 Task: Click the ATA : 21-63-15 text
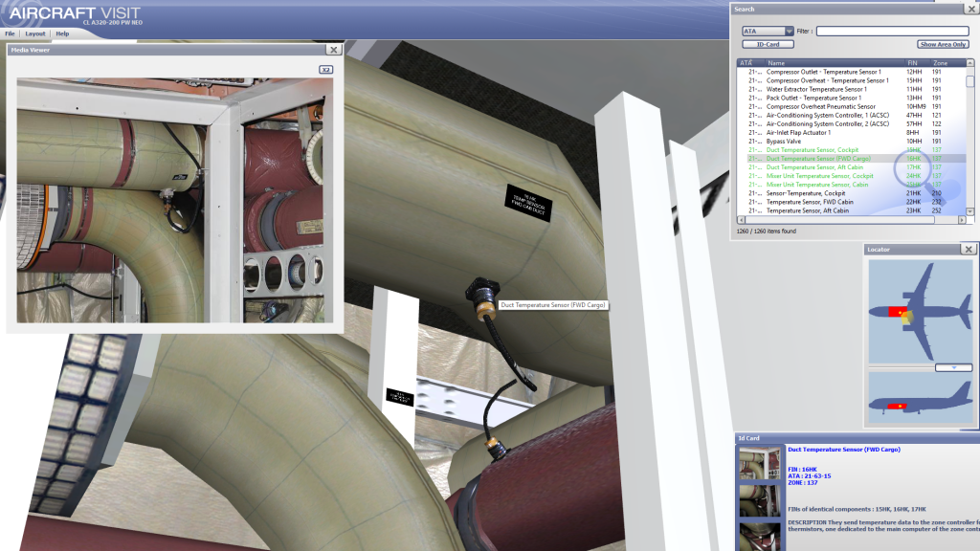pos(809,476)
